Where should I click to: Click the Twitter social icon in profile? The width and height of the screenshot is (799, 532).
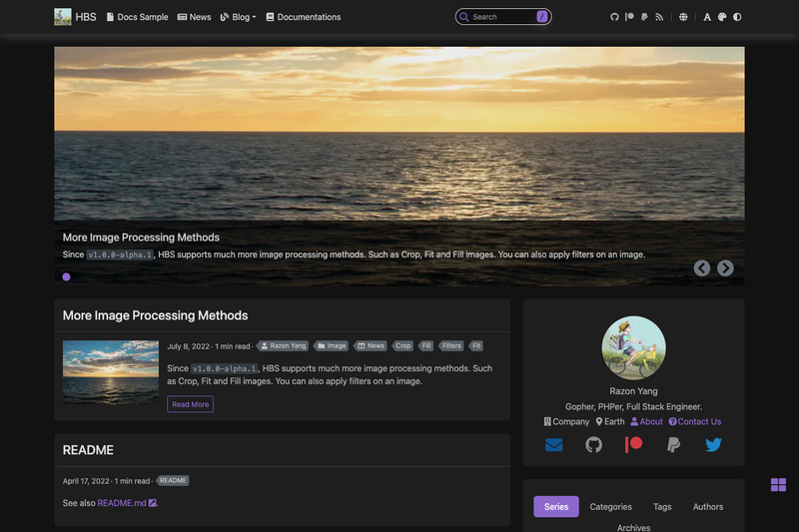tap(713, 445)
